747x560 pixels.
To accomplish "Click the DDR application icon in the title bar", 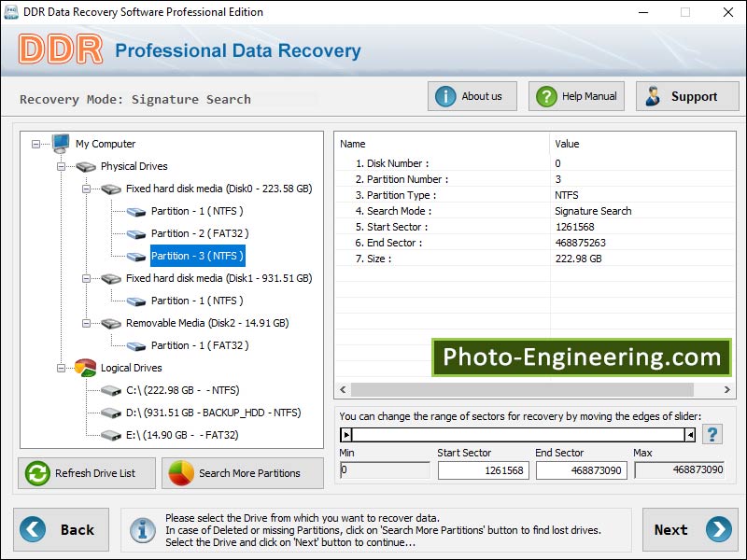I will (x=13, y=12).
